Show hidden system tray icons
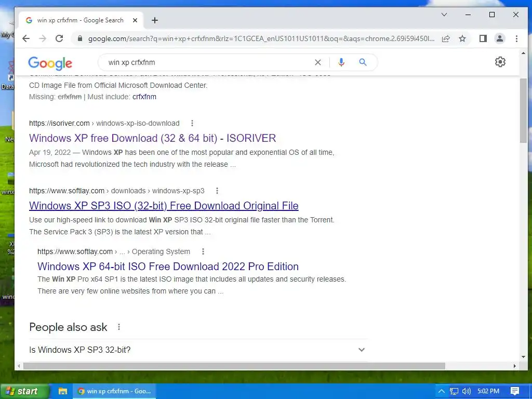 pyautogui.click(x=441, y=391)
